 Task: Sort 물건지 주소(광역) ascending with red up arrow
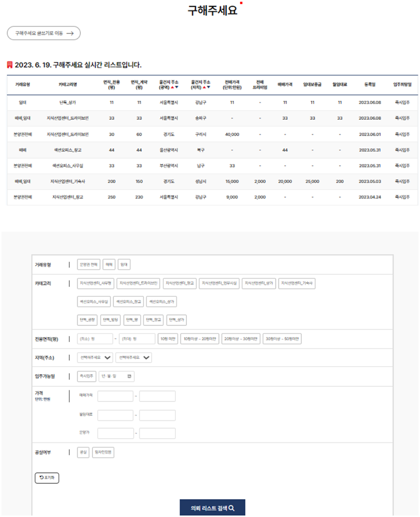click(x=173, y=87)
